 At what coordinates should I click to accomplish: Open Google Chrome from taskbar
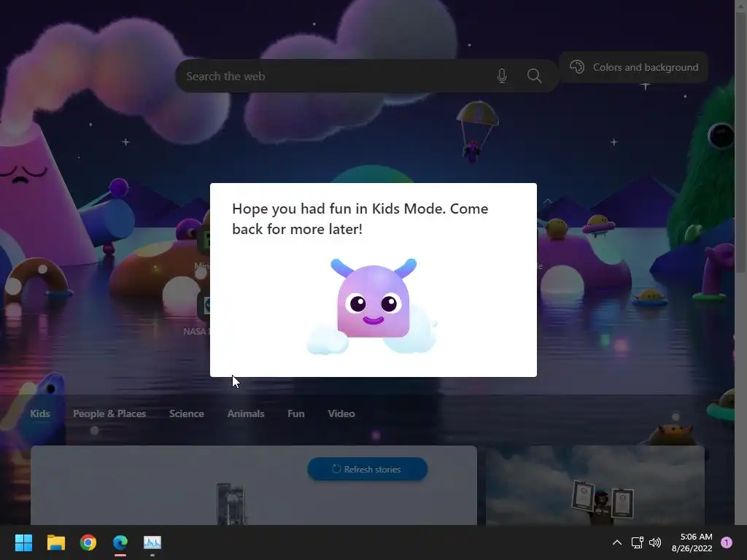coord(88,542)
